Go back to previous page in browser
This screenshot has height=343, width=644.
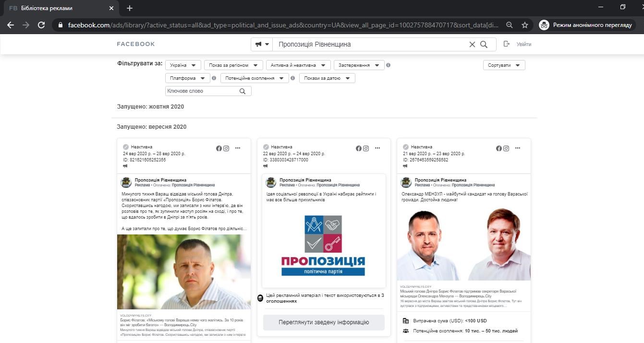coord(11,25)
